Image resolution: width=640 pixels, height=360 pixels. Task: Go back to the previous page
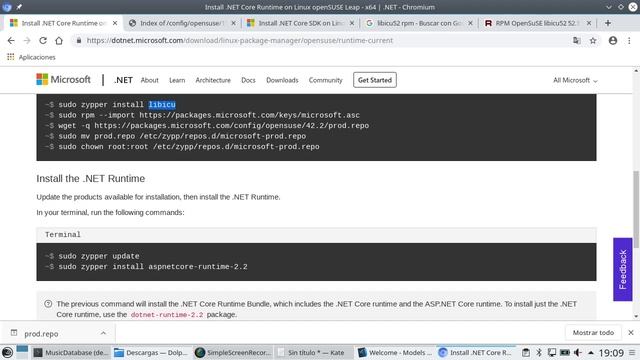[11, 40]
